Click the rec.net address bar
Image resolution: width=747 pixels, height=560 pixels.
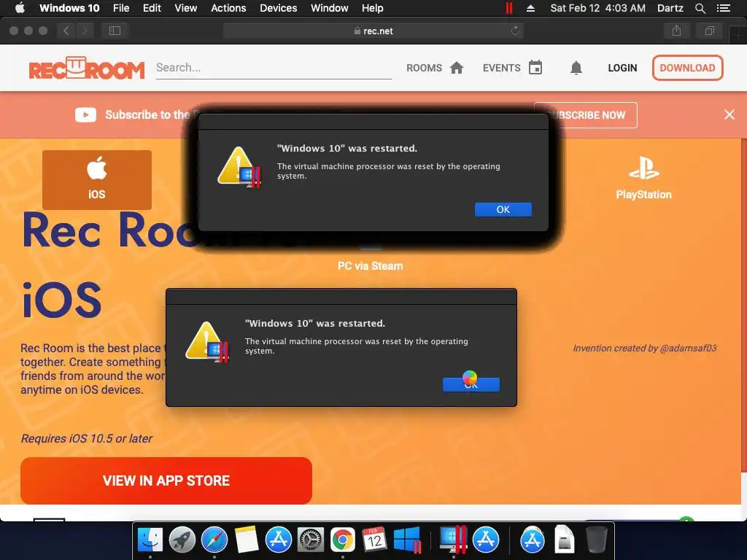[373, 31]
